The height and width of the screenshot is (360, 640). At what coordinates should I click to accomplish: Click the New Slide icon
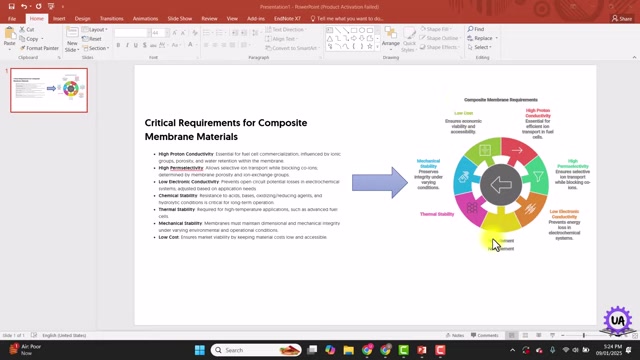coord(72,33)
